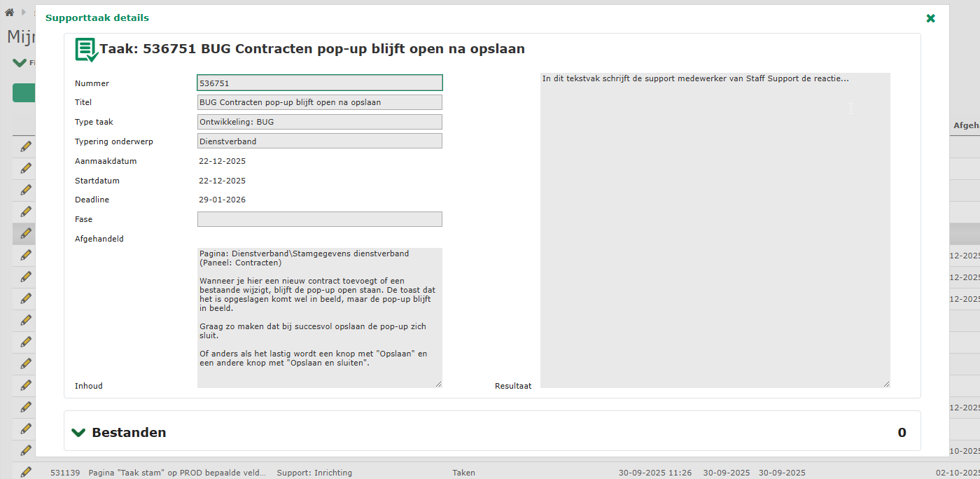Click the home icon in breadcrumb
Image resolution: width=980 pixels, height=479 pixels.
click(10, 12)
